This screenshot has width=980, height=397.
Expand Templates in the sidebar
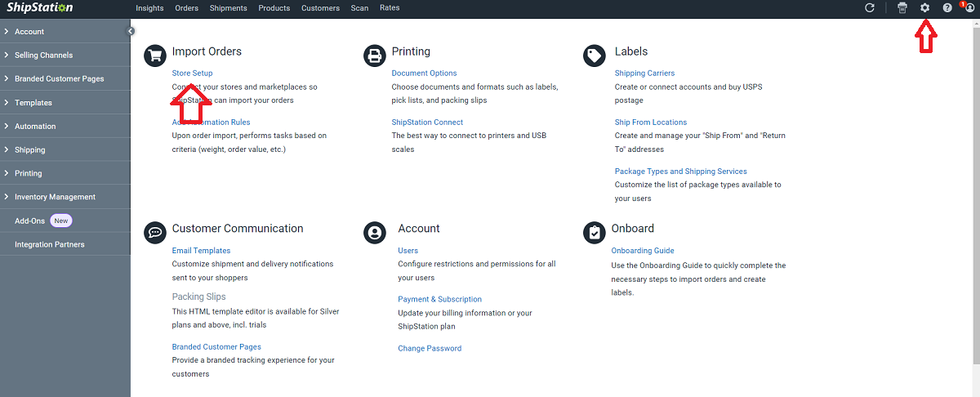pos(65,103)
